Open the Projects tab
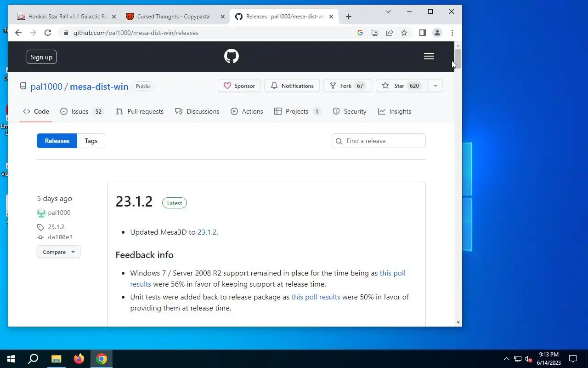588x368 pixels. click(x=297, y=111)
